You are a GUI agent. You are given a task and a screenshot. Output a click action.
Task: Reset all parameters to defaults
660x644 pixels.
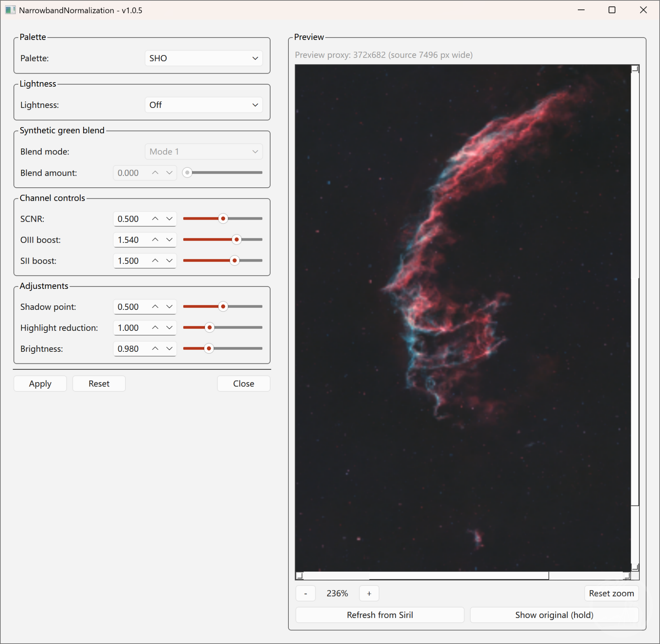(x=99, y=384)
